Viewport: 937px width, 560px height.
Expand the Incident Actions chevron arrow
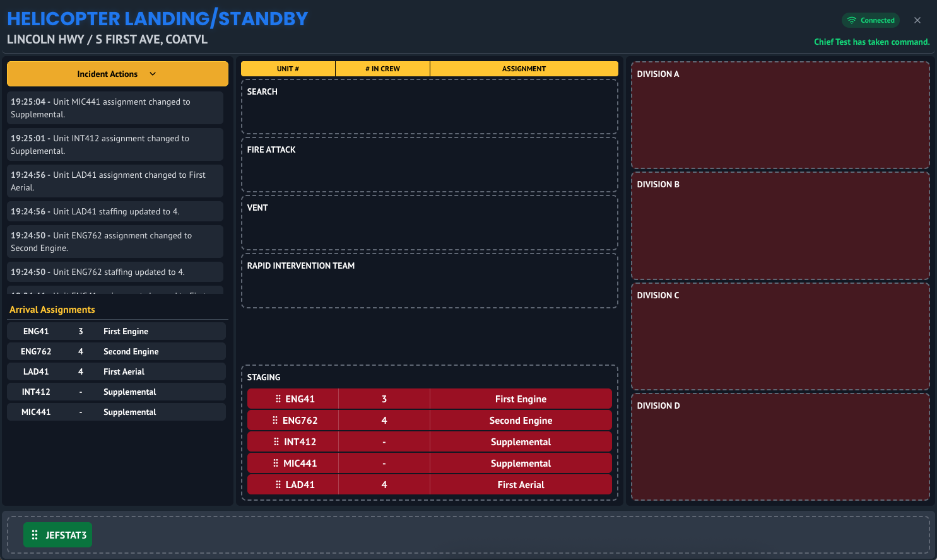pyautogui.click(x=153, y=74)
